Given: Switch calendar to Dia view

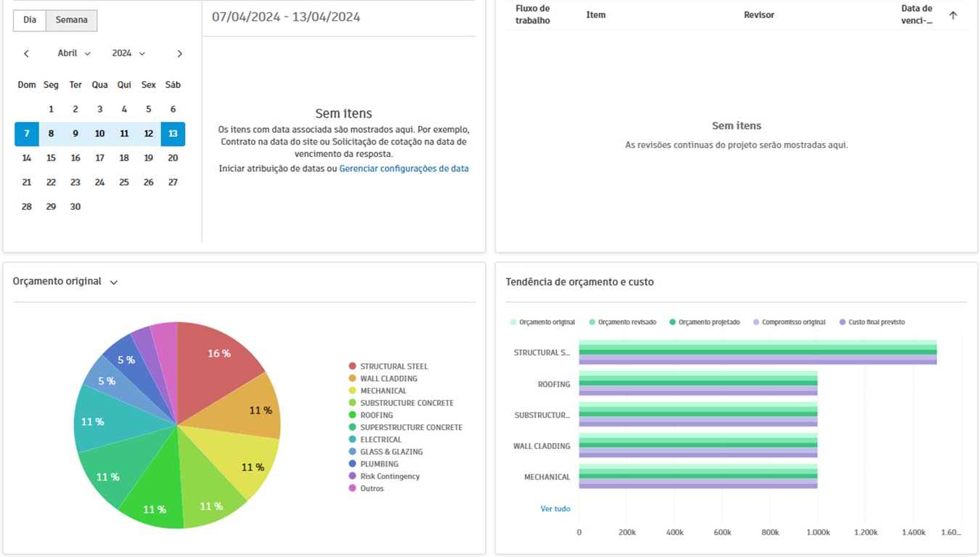Looking at the screenshot, I should tap(30, 20).
